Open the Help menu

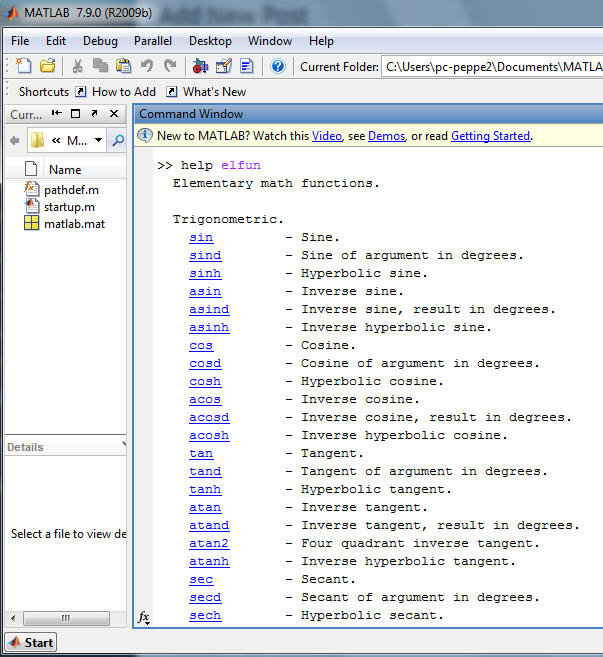point(321,41)
